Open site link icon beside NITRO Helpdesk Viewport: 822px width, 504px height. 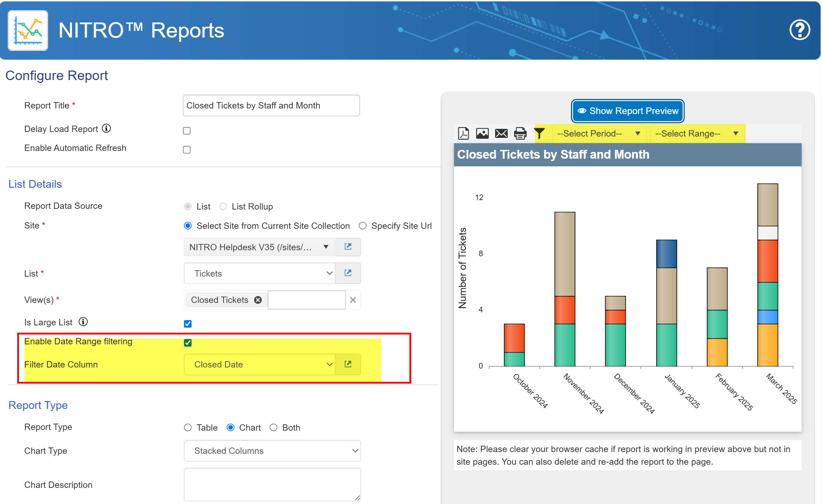(x=348, y=247)
